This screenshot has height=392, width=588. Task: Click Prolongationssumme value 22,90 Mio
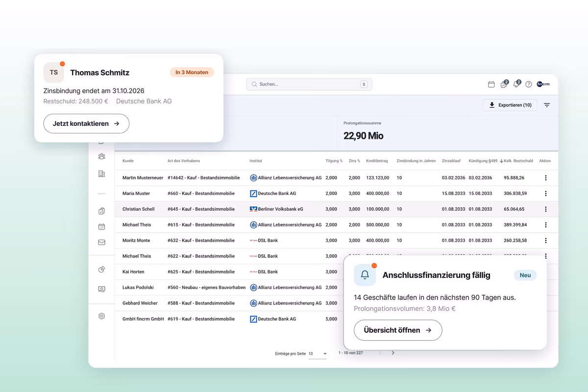(x=364, y=136)
